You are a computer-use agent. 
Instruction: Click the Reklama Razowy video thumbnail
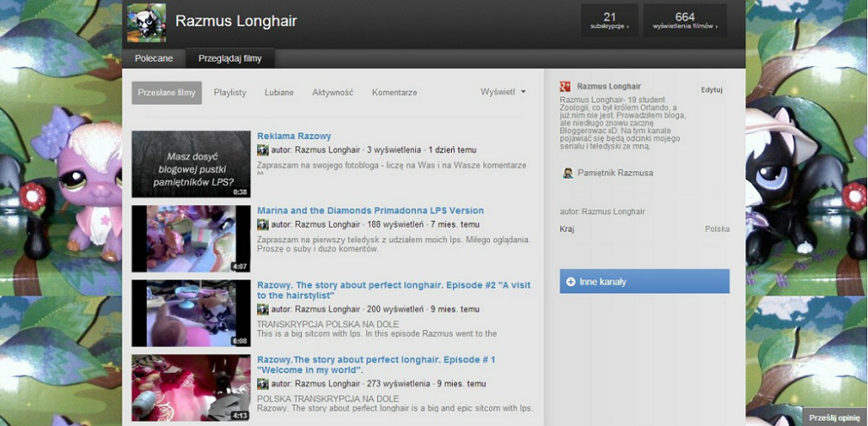pyautogui.click(x=191, y=163)
